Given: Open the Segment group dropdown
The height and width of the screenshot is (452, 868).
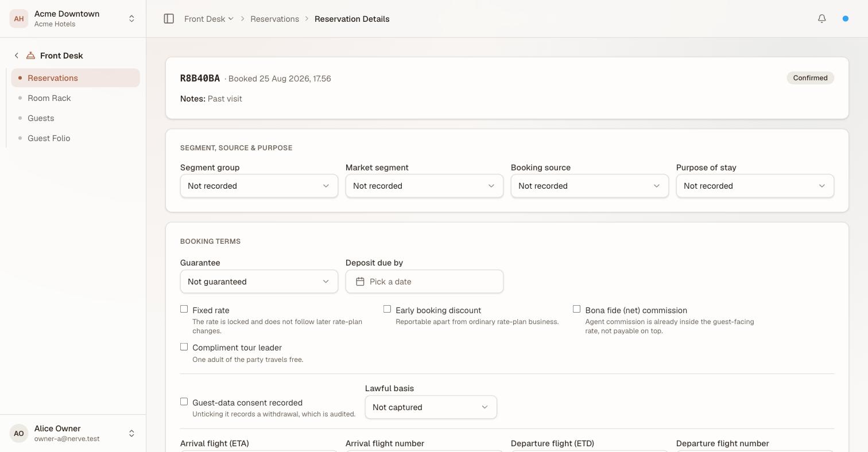Looking at the screenshot, I should tap(259, 186).
